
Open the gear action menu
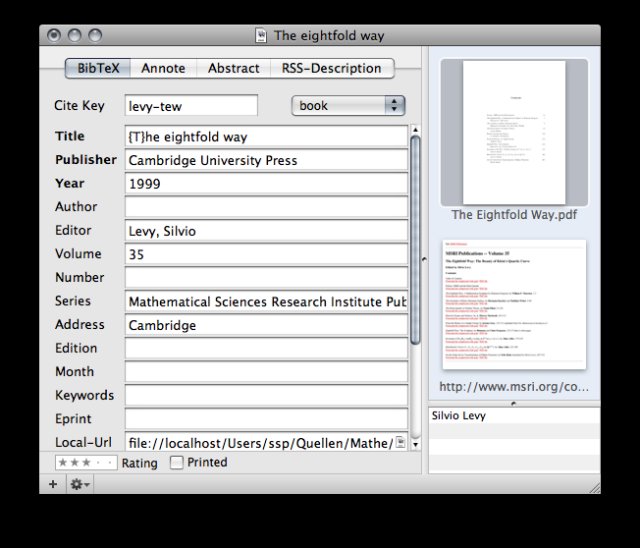coord(80,484)
